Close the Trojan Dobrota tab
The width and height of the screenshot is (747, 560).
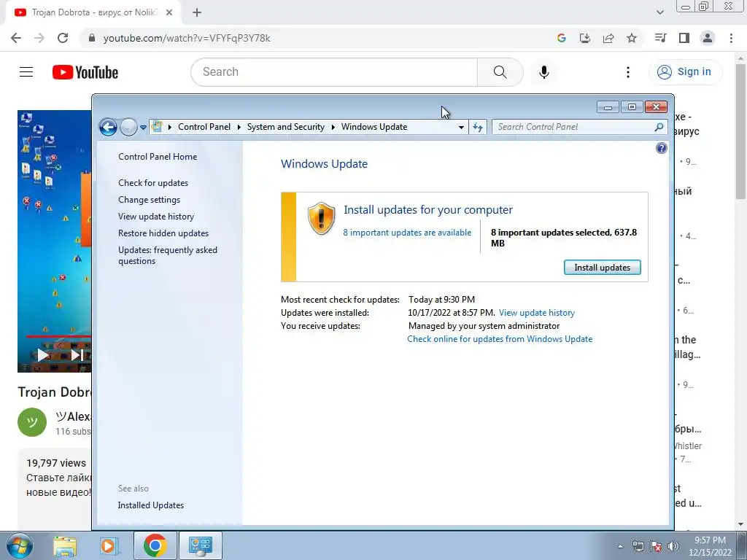tap(169, 13)
